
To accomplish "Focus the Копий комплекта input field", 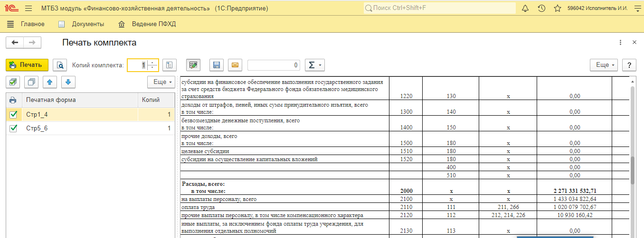I will 138,65.
